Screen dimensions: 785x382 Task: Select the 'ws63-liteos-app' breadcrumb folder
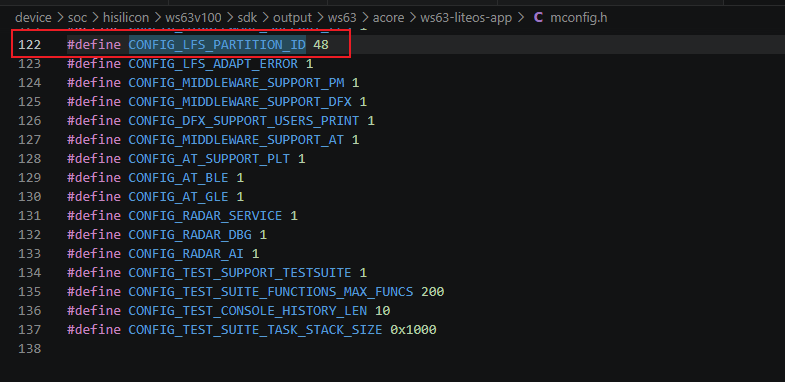click(466, 18)
